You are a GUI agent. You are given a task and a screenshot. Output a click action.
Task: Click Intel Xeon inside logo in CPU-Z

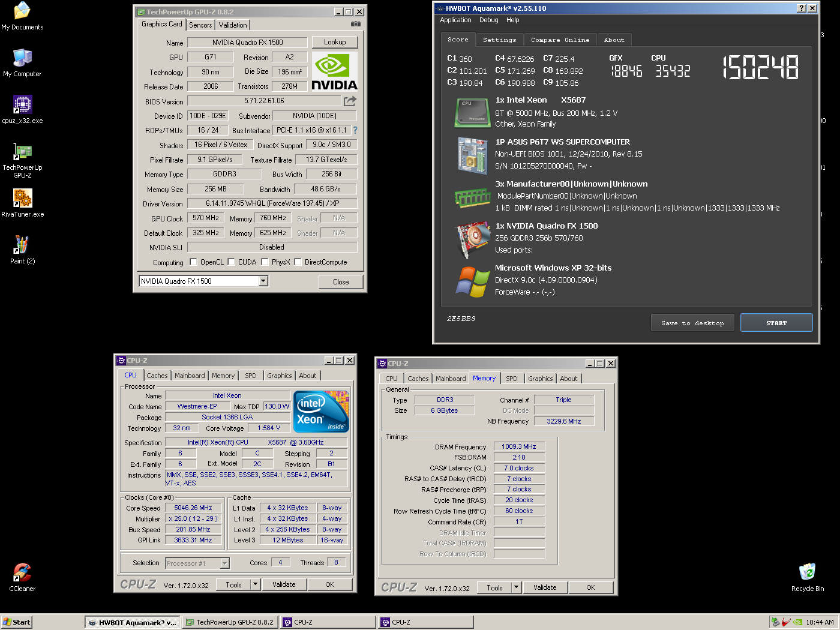click(322, 412)
